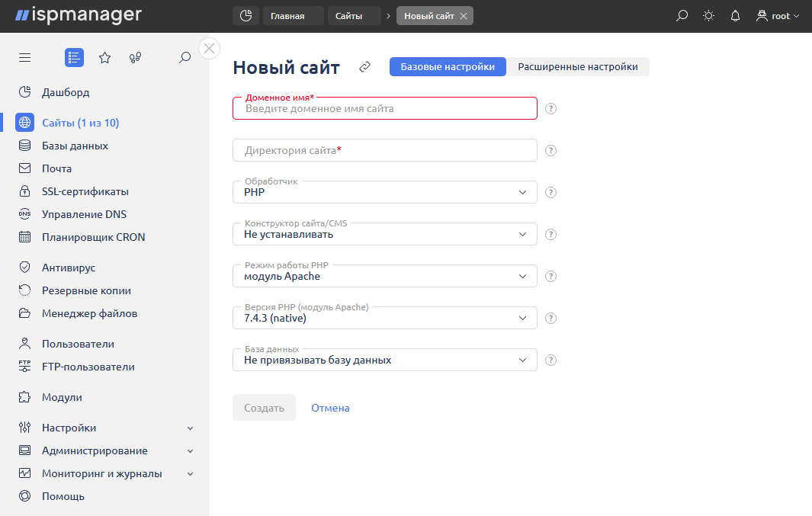
Task: Click the sidebar search magnifier icon
Action: pyautogui.click(x=185, y=58)
